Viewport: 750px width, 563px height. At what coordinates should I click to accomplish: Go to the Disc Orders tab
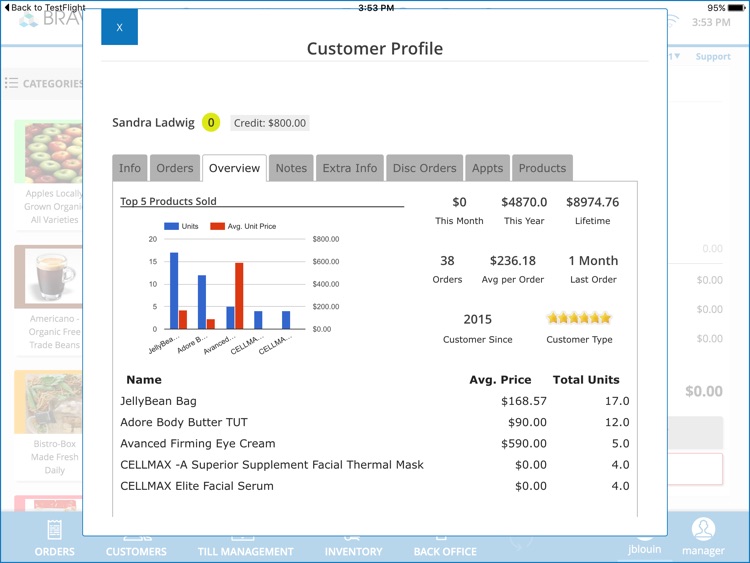point(424,168)
